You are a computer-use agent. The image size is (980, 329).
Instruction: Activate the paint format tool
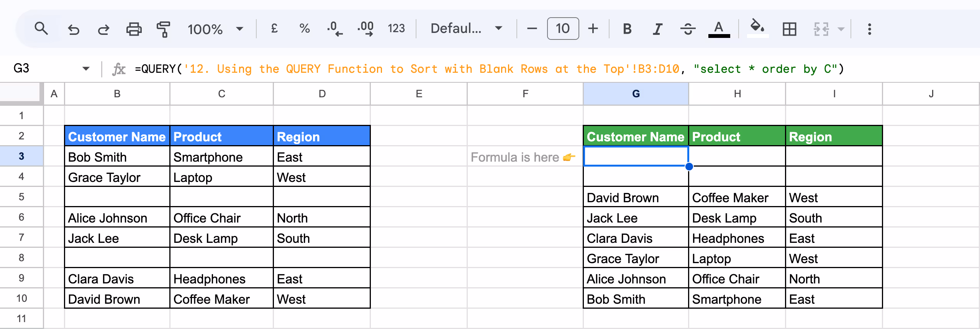click(164, 29)
